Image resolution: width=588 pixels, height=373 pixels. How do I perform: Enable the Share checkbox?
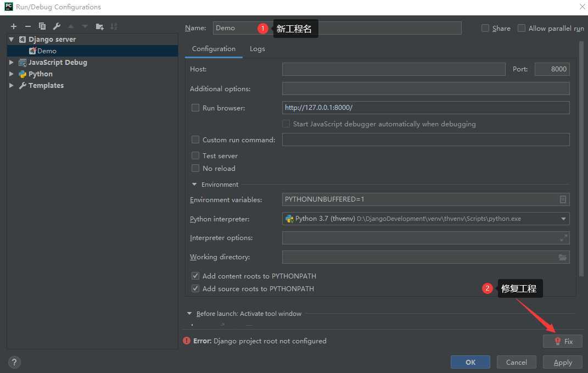coord(485,28)
